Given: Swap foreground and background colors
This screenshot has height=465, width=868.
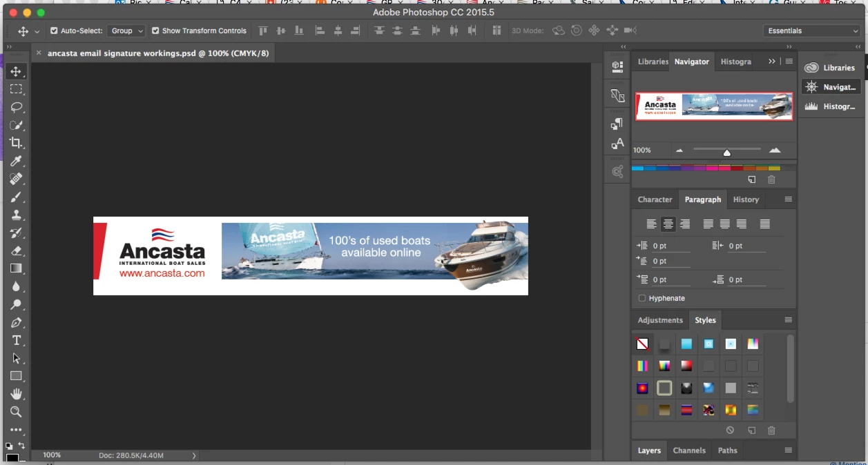Looking at the screenshot, I should [x=21, y=446].
